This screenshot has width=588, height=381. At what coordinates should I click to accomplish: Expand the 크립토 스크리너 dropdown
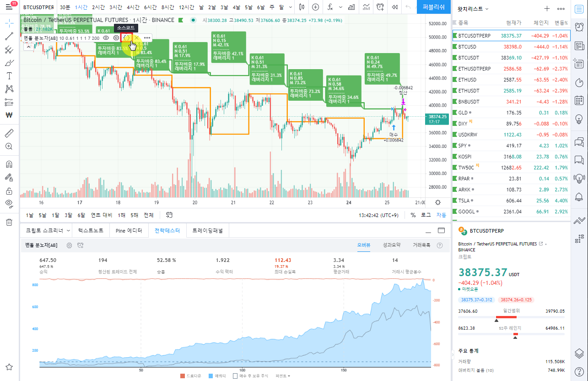point(48,231)
